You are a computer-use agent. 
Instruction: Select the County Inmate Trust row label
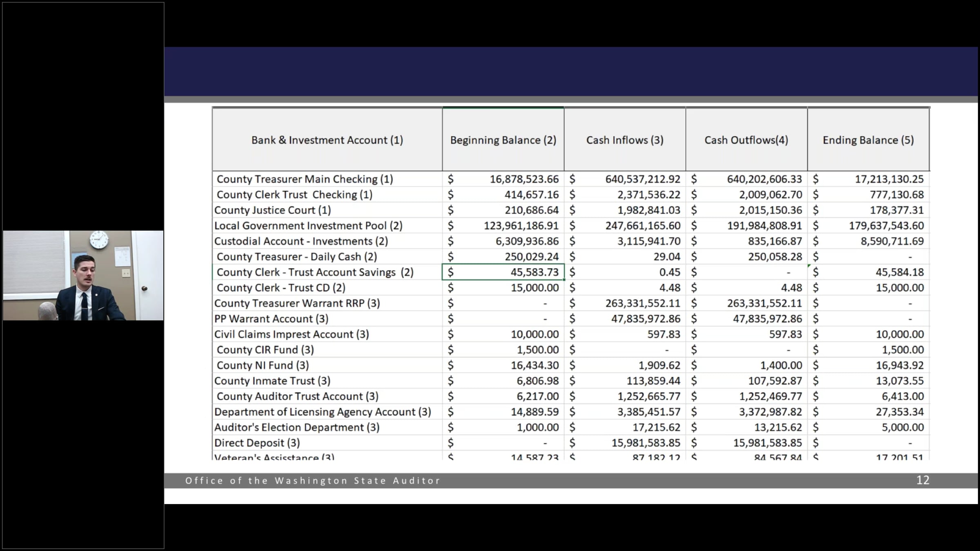tap(272, 381)
